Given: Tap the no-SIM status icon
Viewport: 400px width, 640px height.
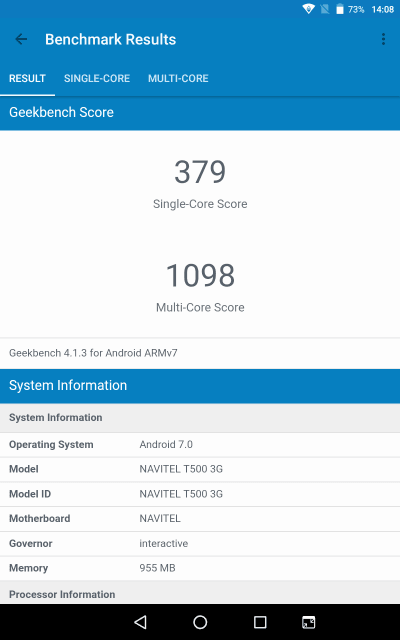Looking at the screenshot, I should click(x=325, y=9).
